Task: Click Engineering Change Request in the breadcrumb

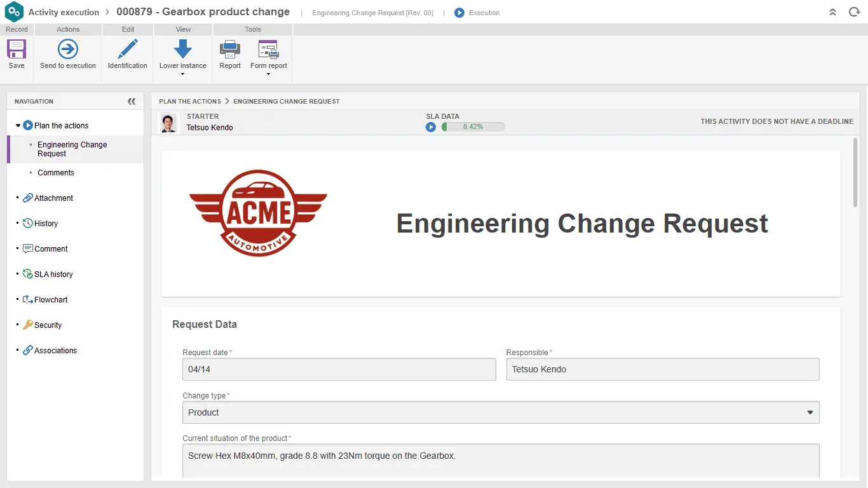Action: tap(287, 101)
